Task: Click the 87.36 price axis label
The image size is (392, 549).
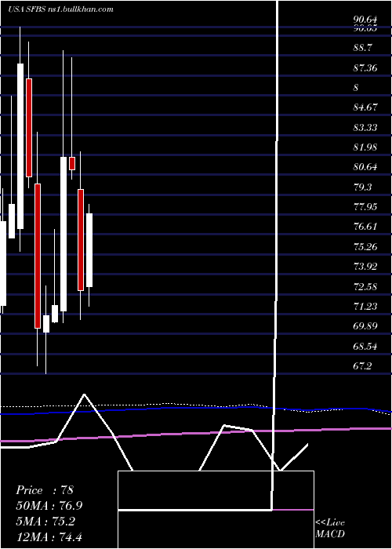Action: tap(365, 67)
